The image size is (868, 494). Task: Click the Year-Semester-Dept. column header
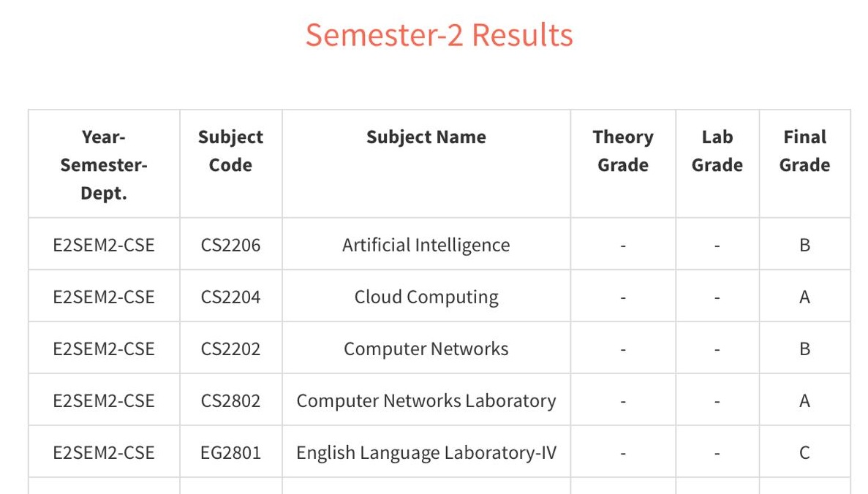tap(104, 164)
